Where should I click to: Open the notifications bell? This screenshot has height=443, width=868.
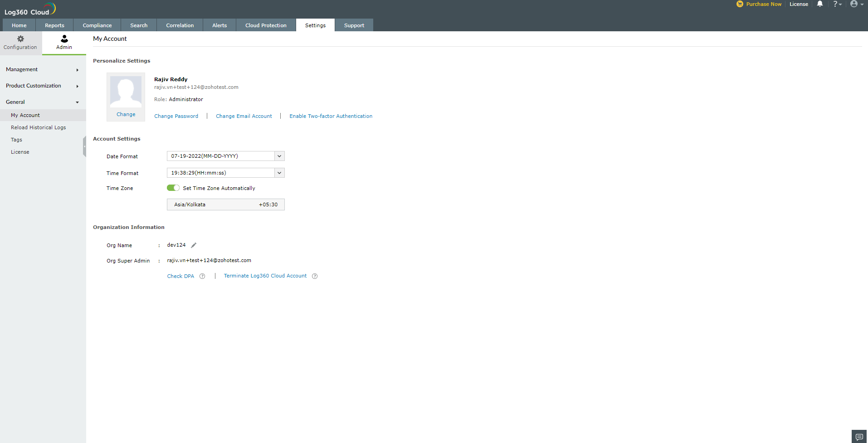(x=820, y=4)
